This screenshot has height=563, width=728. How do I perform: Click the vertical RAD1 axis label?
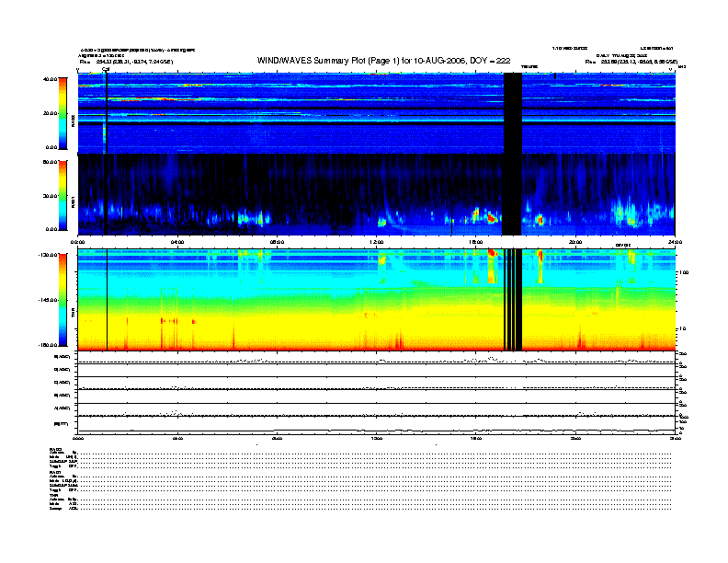pyautogui.click(x=73, y=201)
